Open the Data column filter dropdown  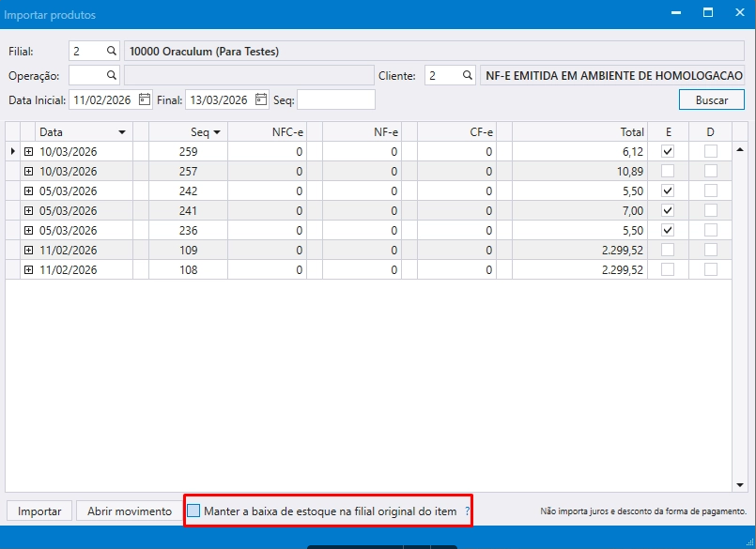(x=121, y=132)
